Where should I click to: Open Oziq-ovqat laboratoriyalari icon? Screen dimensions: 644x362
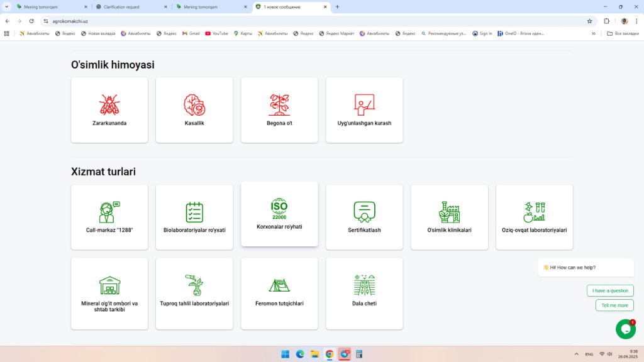[534, 212]
